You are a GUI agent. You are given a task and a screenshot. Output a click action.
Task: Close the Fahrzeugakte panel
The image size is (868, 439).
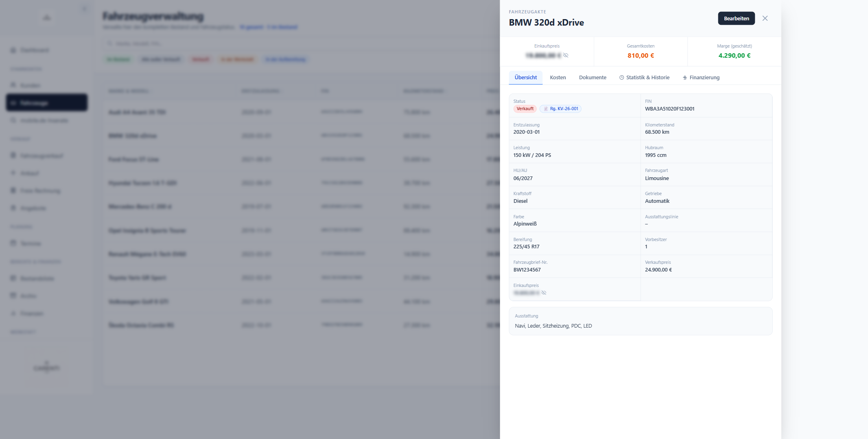(x=765, y=18)
